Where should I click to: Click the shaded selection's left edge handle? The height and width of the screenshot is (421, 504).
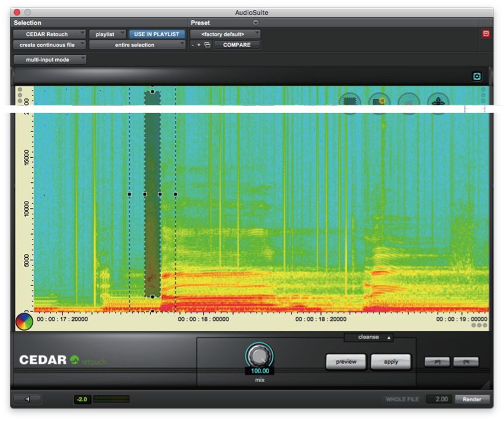[x=144, y=194]
